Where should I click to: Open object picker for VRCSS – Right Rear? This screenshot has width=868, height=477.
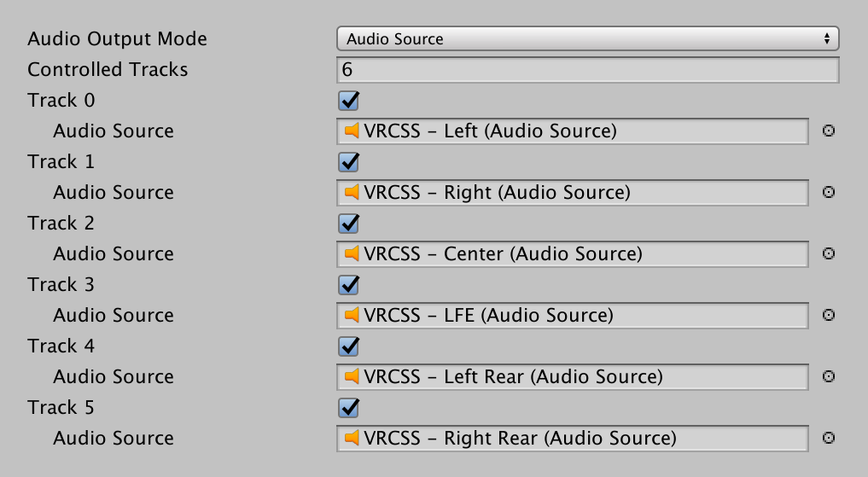point(828,439)
